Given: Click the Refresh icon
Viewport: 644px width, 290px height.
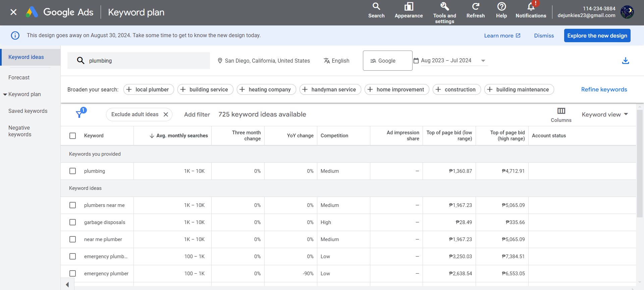Looking at the screenshot, I should pyautogui.click(x=475, y=7).
